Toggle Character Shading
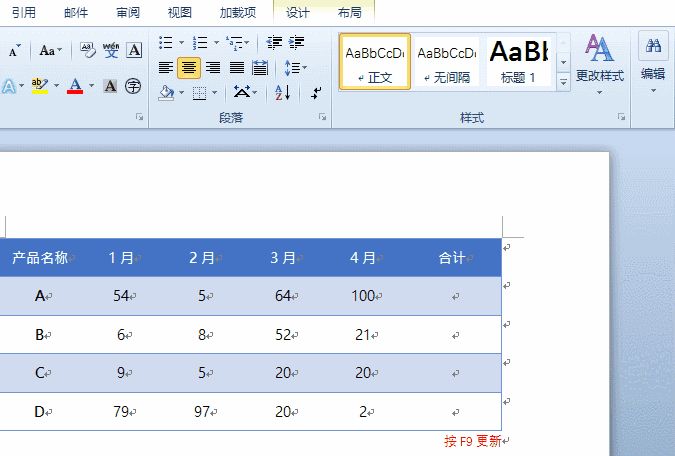The height and width of the screenshot is (456, 675). 110,86
